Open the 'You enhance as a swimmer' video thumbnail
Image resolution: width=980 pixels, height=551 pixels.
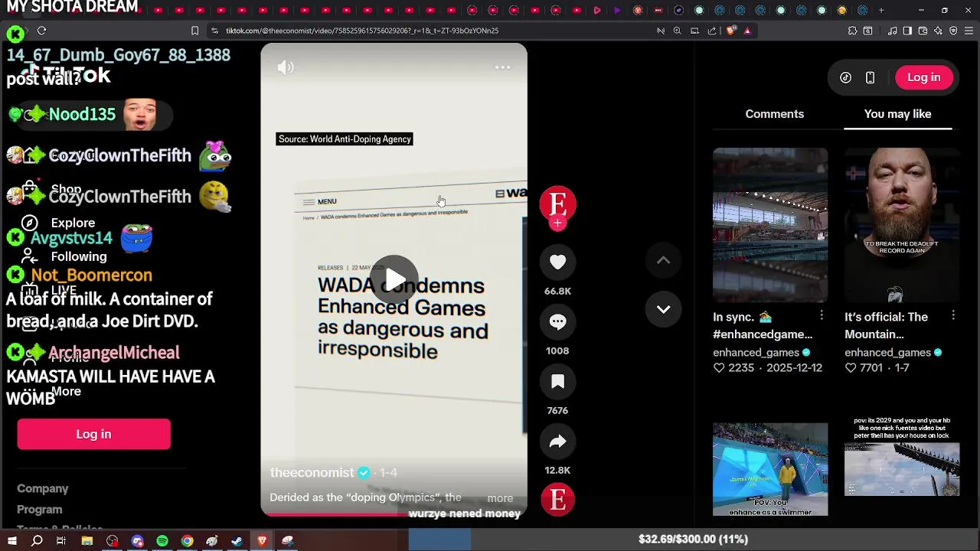pos(770,469)
